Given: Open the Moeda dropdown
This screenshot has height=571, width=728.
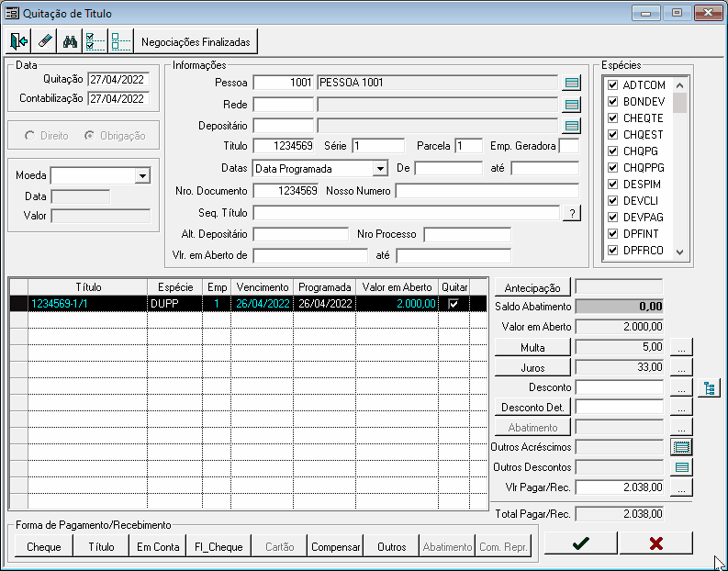Looking at the screenshot, I should click(142, 176).
